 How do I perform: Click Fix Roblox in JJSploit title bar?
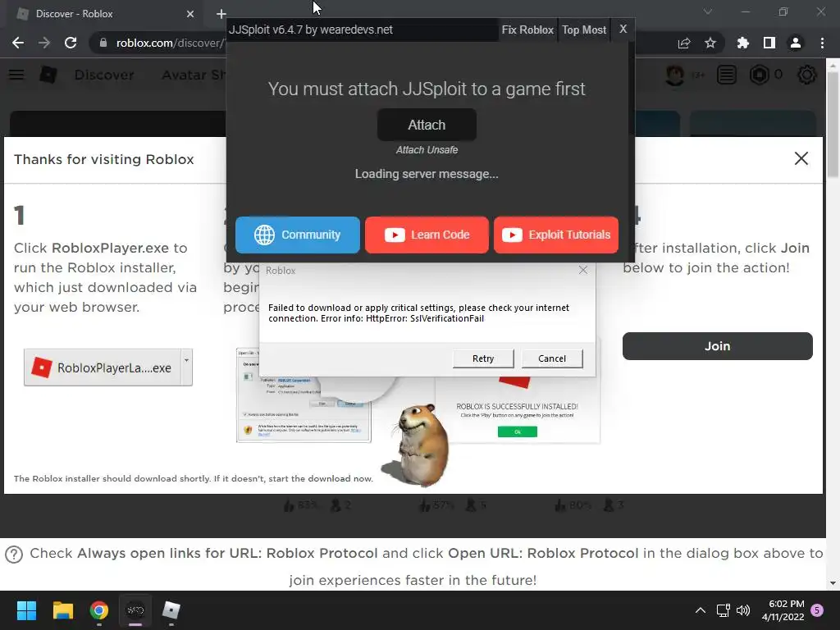tap(527, 30)
